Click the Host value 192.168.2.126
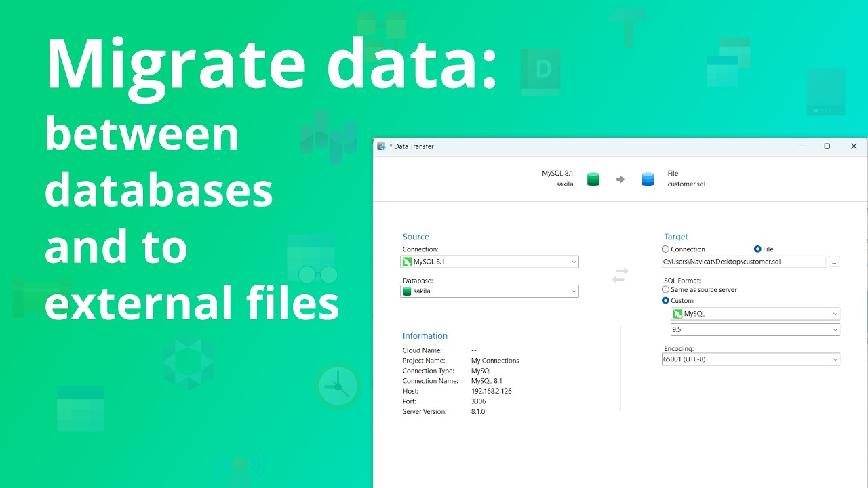This screenshot has height=488, width=868. point(491,391)
